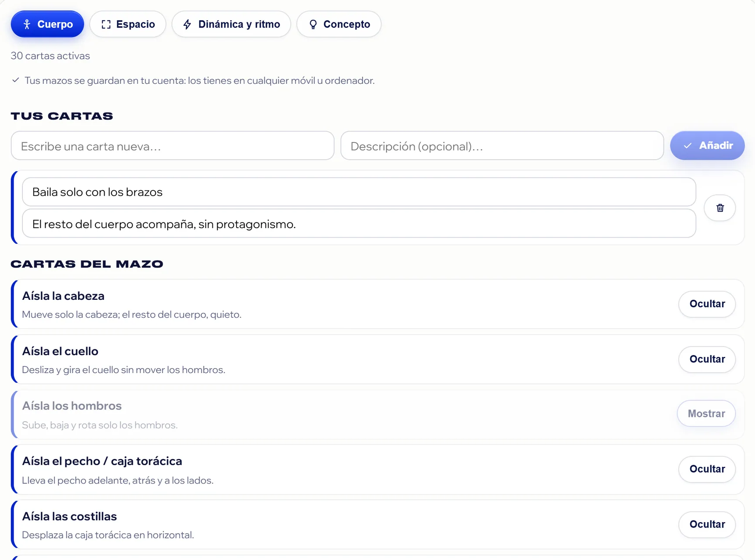The height and width of the screenshot is (560, 755).
Task: Select the Cuerpo category tab
Action: [47, 24]
